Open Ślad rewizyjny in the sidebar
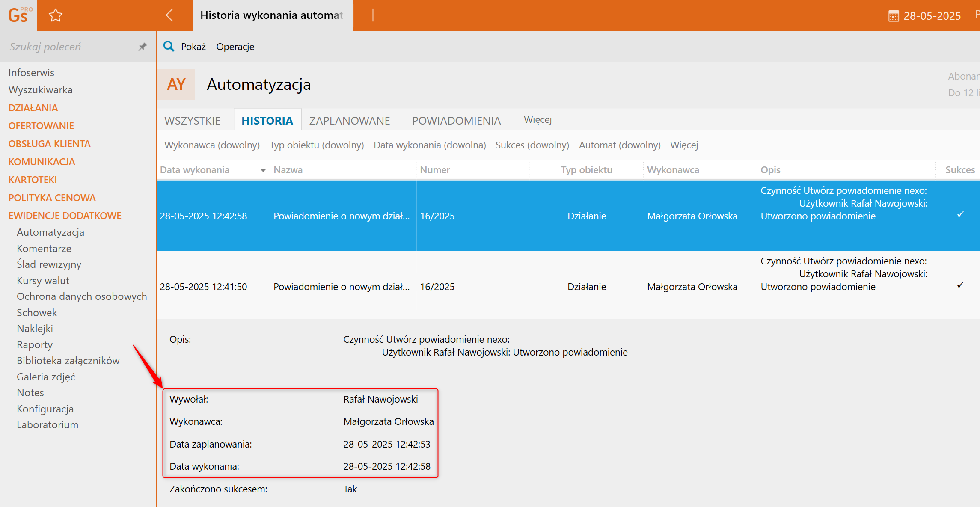 [49, 264]
